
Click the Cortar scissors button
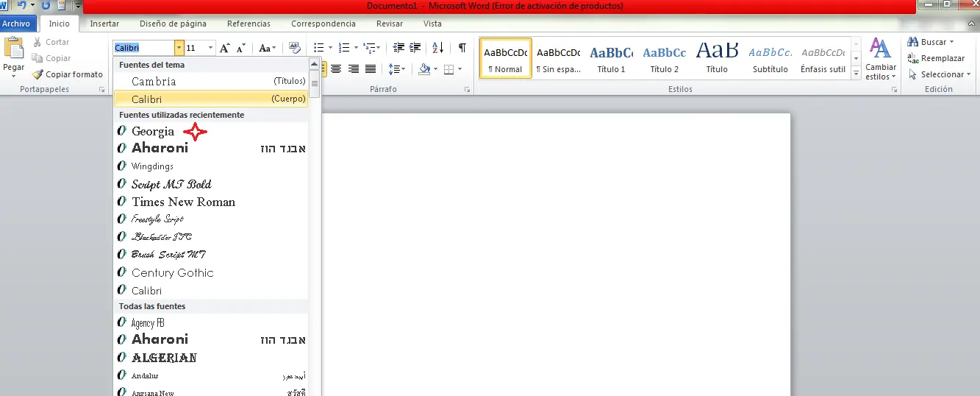[51, 42]
